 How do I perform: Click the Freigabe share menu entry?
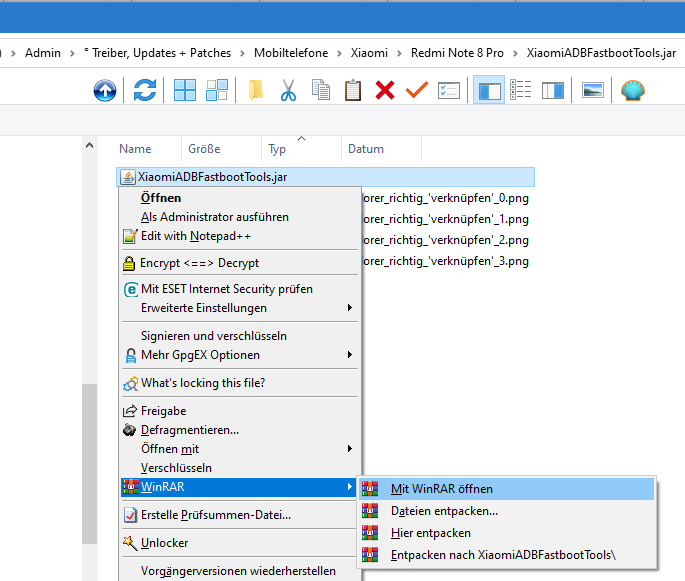click(239, 411)
